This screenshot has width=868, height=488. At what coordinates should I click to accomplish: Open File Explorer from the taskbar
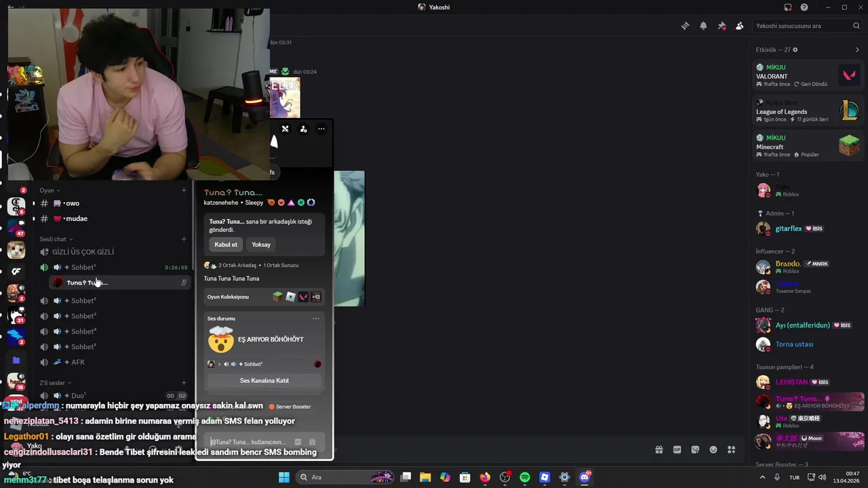point(425,477)
